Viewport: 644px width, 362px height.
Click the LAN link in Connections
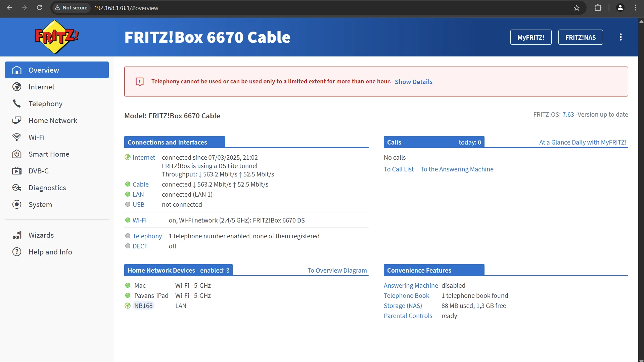[138, 194]
